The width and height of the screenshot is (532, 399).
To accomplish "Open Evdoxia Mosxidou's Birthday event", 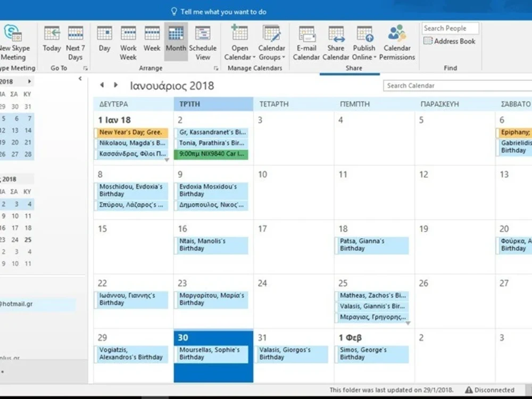I will [x=211, y=190].
